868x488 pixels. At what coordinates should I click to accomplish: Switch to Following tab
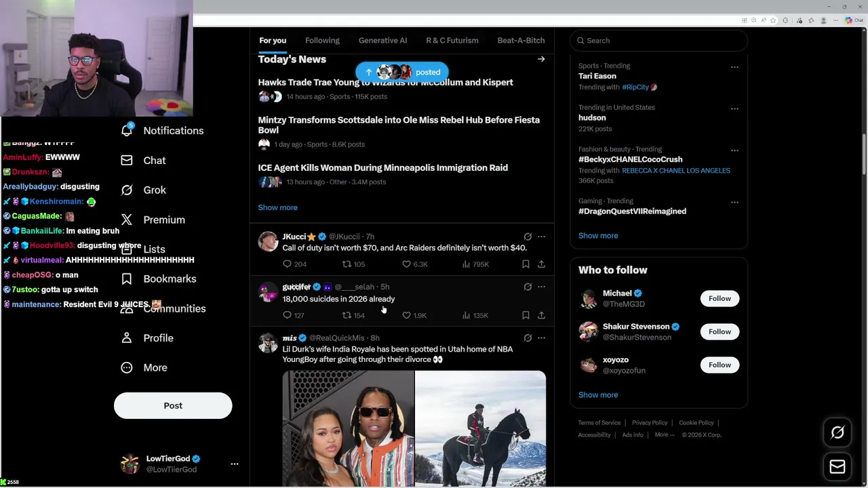tap(322, 41)
